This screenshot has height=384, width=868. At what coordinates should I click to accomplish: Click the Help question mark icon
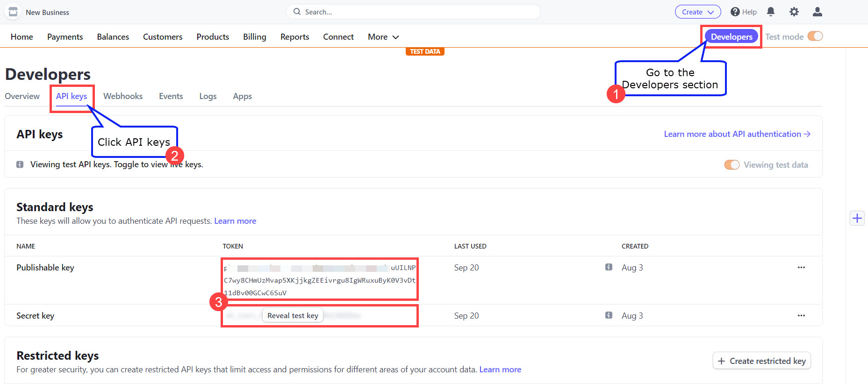coord(735,12)
